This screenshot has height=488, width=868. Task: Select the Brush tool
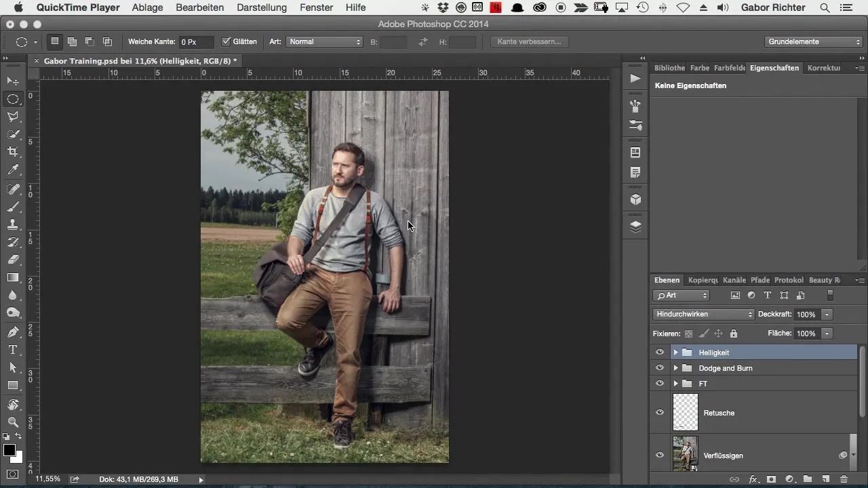click(13, 207)
